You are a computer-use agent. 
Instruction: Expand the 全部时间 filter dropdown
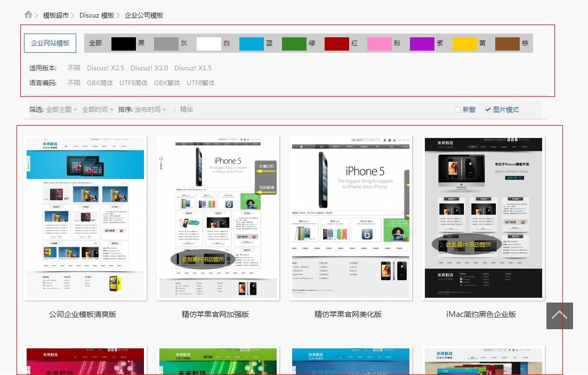[98, 109]
